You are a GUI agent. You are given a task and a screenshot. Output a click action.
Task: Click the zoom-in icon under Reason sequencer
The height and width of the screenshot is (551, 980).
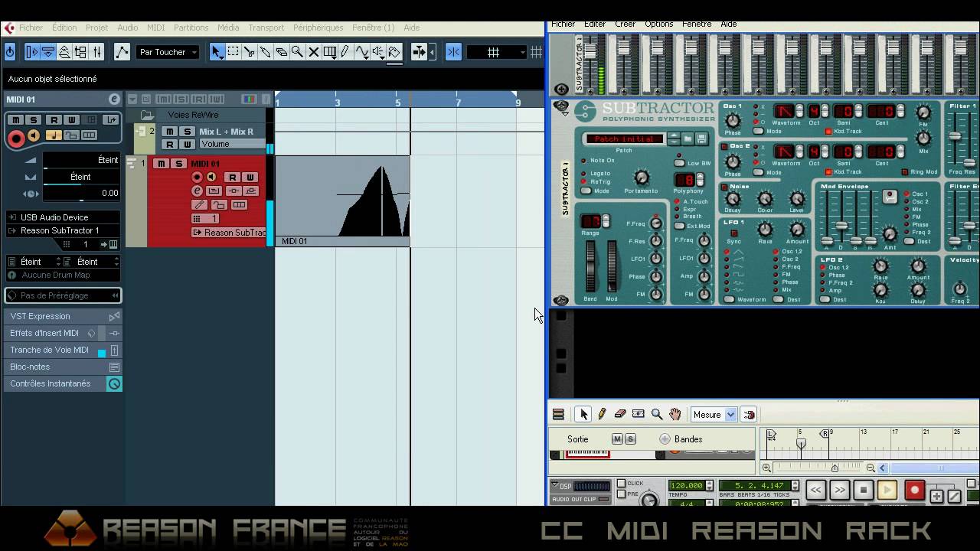point(766,468)
